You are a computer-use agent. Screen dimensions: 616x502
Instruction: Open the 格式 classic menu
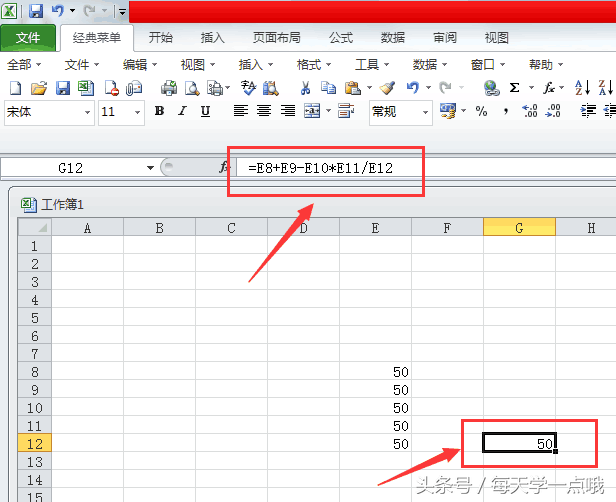tap(314, 64)
